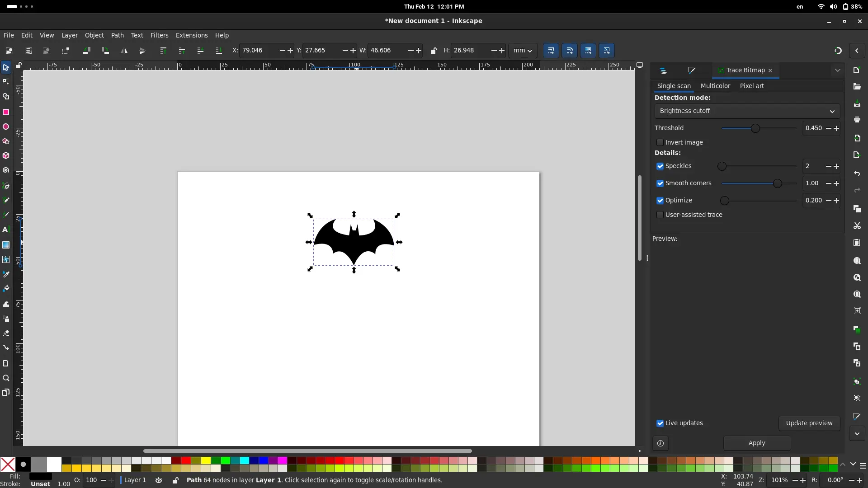This screenshot has height=488, width=868.
Task: Increase Threshold value with plus
Action: [x=836, y=128]
